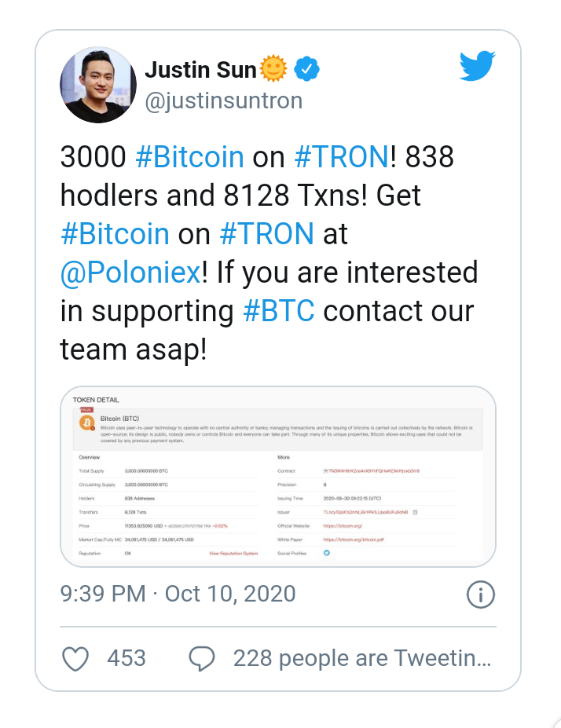Viewport: 561px width, 728px height.
Task: Open the #BTC hashtag
Action: [279, 311]
